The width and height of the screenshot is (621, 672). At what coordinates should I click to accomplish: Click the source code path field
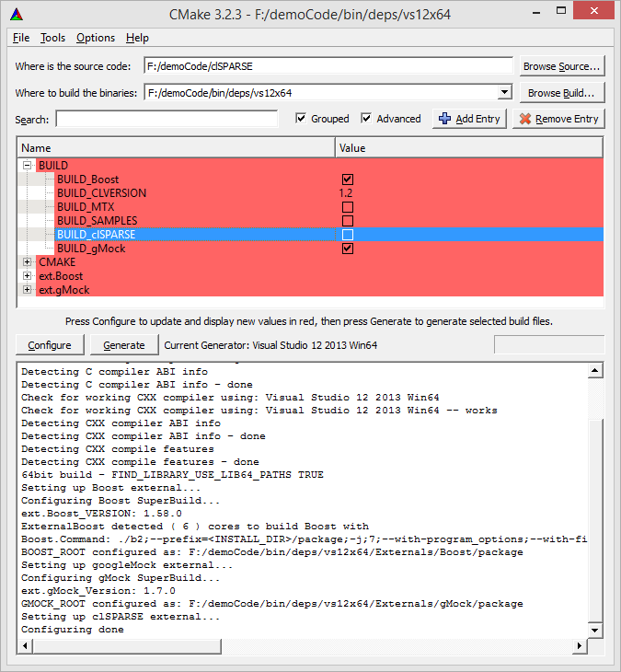point(328,66)
